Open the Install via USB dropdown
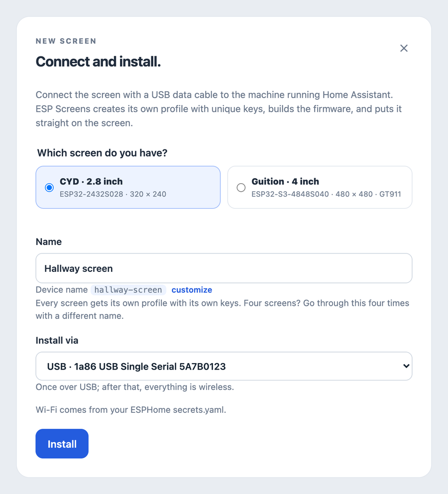The width and height of the screenshot is (448, 494). [x=224, y=366]
